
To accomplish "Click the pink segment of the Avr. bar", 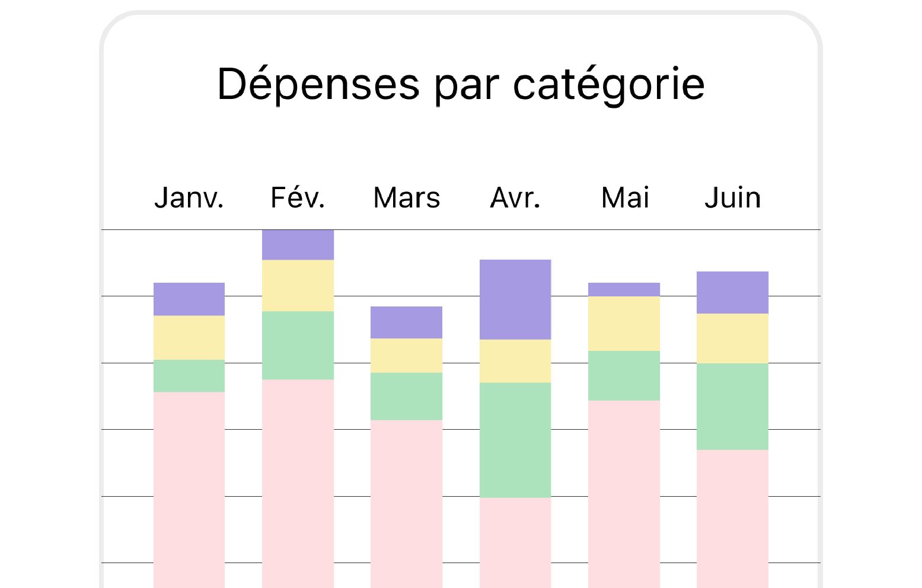I will [x=515, y=542].
